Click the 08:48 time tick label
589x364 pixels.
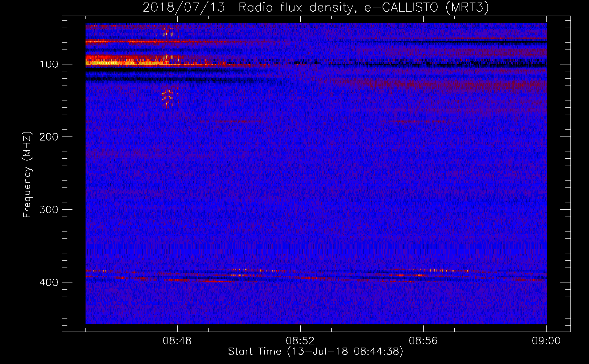click(177, 341)
